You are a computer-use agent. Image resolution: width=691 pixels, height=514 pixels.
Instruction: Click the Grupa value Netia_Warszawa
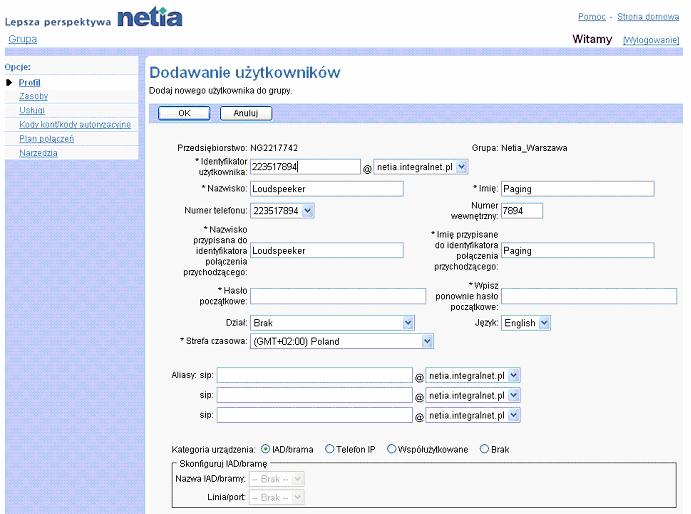coord(534,148)
